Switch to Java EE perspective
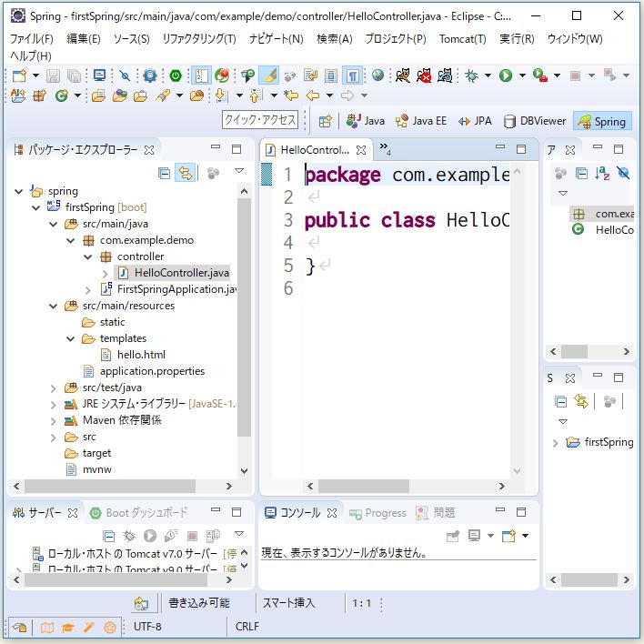Image resolution: width=644 pixels, height=644 pixels. 420,121
